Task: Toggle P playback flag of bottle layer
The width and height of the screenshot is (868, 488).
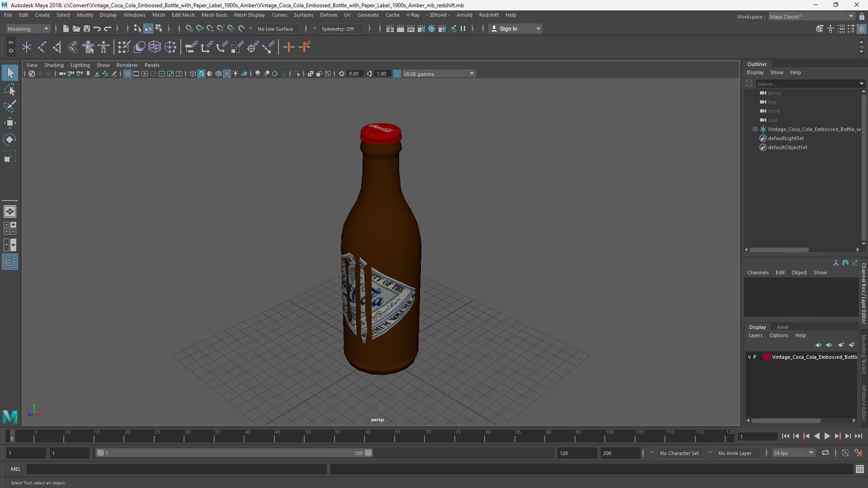Action: coord(755,357)
